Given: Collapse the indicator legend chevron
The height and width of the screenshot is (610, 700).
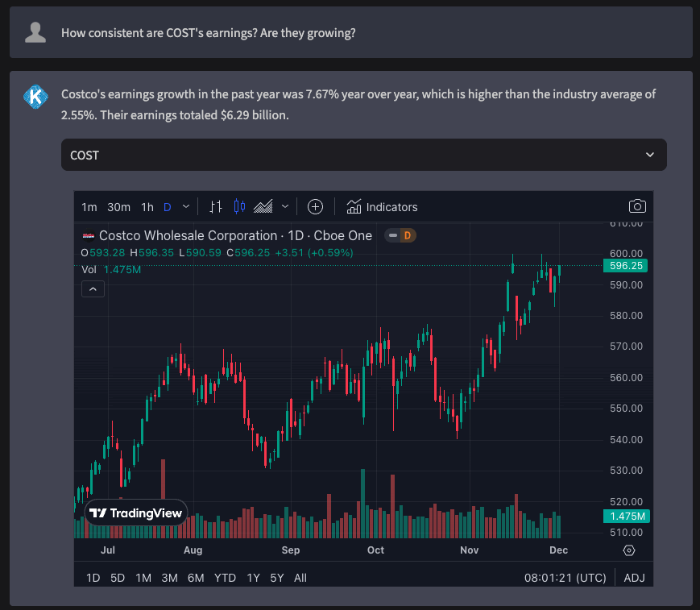Looking at the screenshot, I should click(93, 288).
